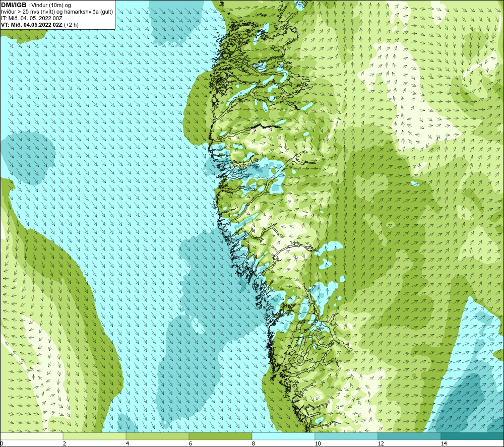
Task: Click the scale label "4"
Action: (x=128, y=443)
